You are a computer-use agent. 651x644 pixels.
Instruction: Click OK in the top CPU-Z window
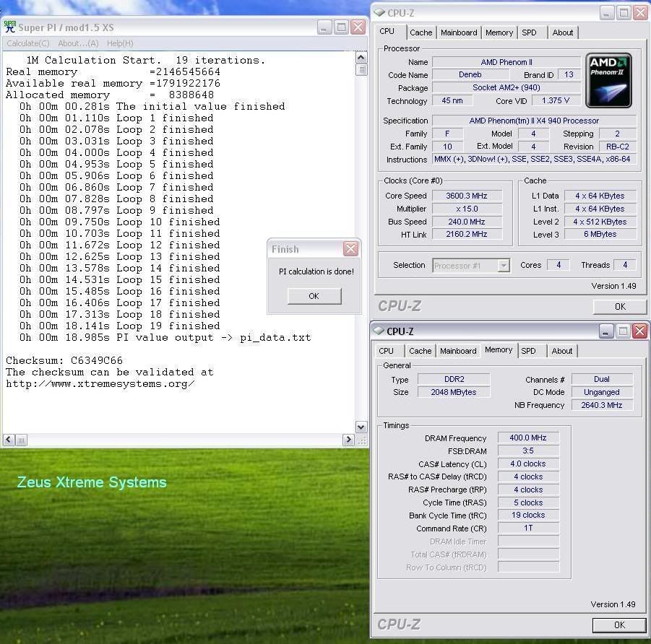click(620, 307)
